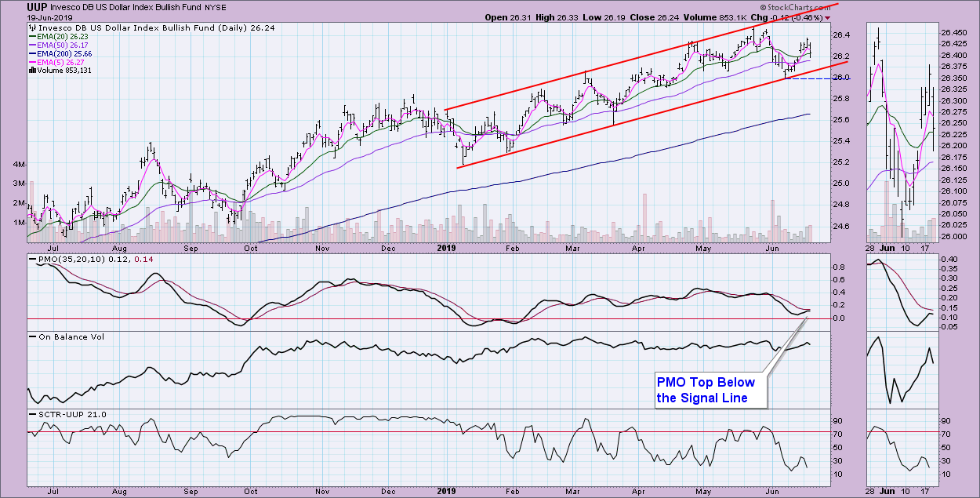Click the EMA(200) 25.66 legend entry

(x=60, y=53)
